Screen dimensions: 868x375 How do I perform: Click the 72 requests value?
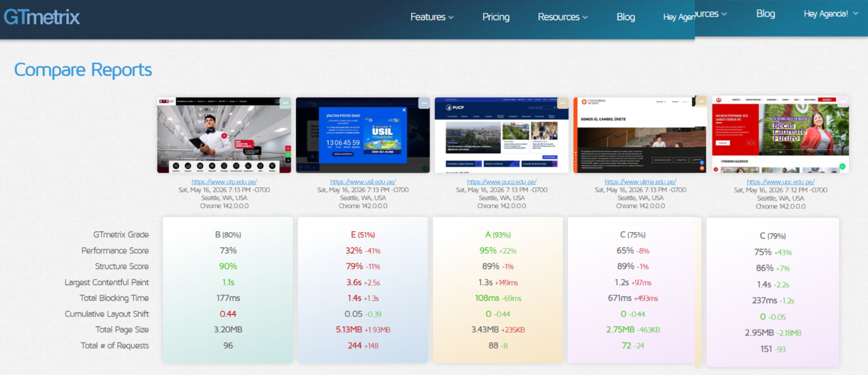click(x=626, y=346)
